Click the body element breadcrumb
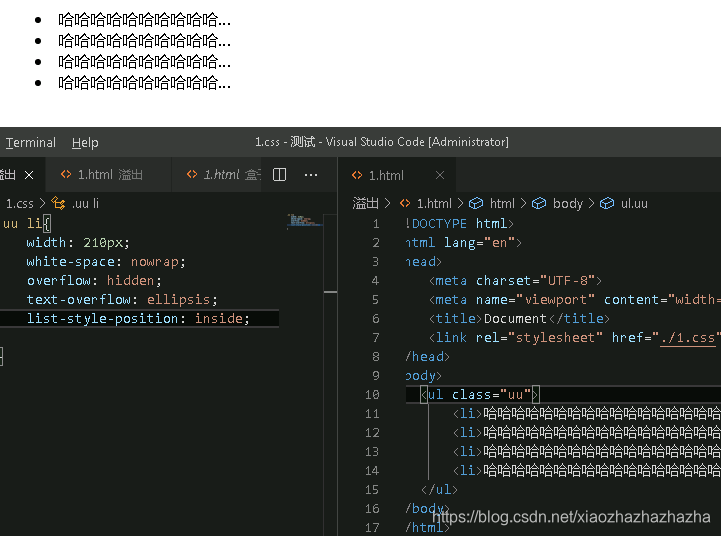Viewport: 721px width, 536px height. point(567,204)
